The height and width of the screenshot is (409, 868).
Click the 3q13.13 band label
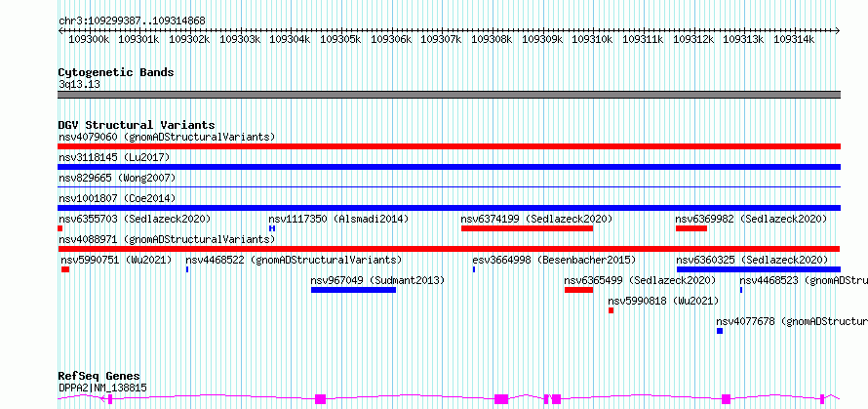(x=79, y=85)
